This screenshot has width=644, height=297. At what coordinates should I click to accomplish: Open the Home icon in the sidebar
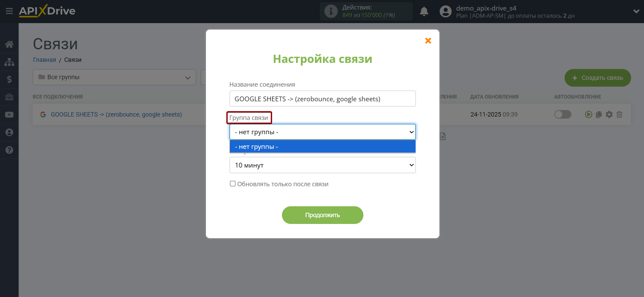tap(9, 44)
